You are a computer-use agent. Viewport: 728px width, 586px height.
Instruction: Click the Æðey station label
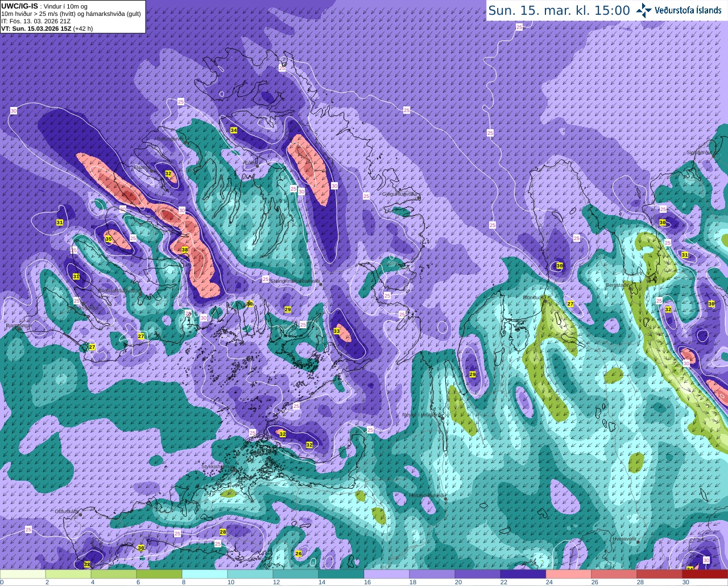pyautogui.click(x=251, y=162)
